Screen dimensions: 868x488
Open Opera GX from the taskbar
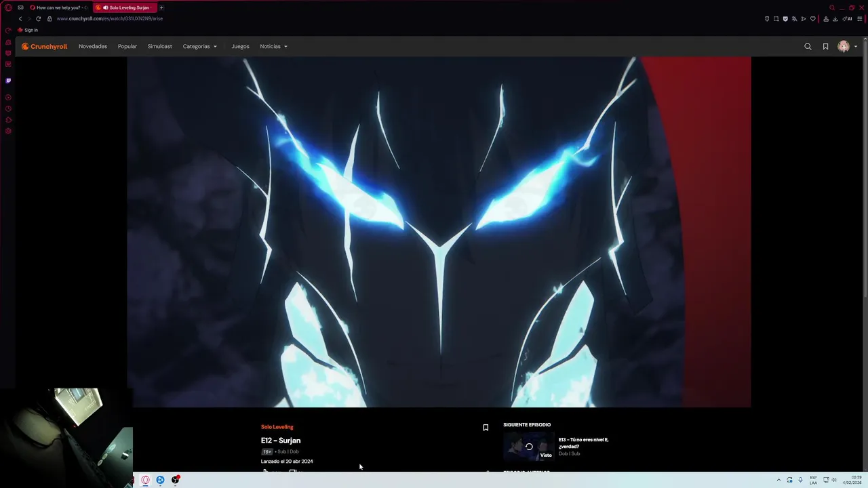(145, 480)
